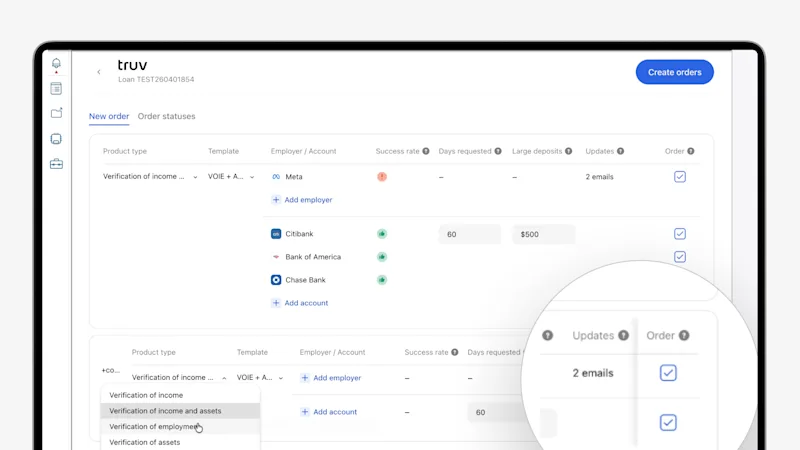Click the monitor-shaped sidebar icon

(x=56, y=139)
